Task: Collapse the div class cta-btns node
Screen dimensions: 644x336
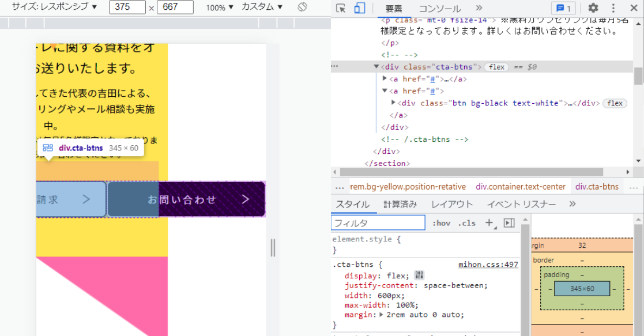Action: (x=376, y=66)
